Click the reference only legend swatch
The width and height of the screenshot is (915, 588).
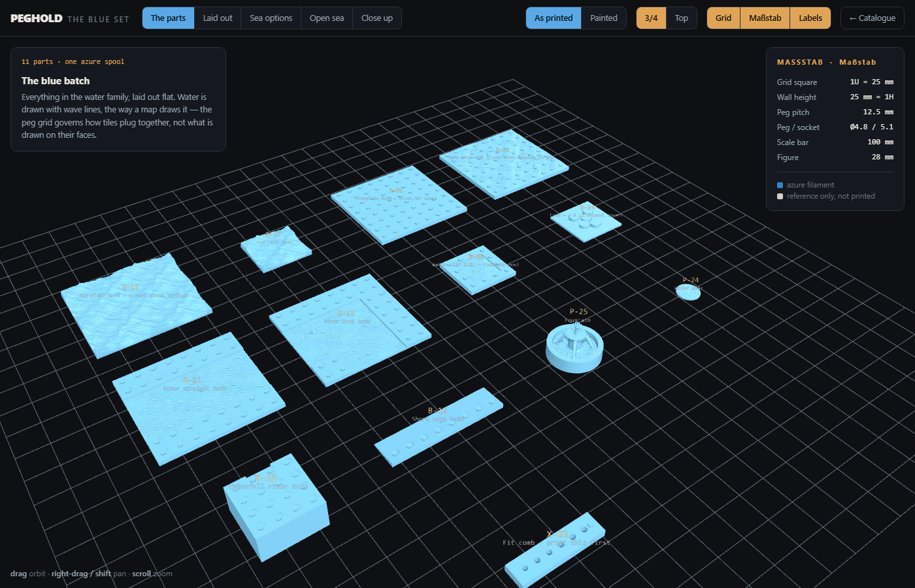[780, 197]
